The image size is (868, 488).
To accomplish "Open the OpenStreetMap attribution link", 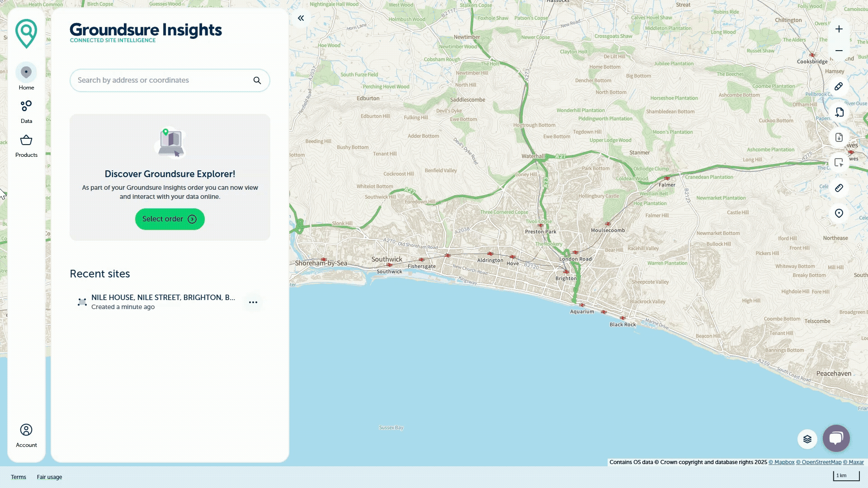I will pos(819,462).
